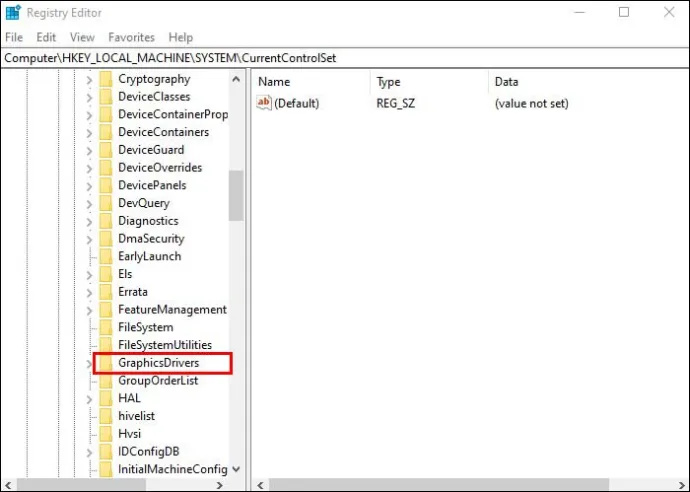The height and width of the screenshot is (492, 690).
Task: Click the DeviceContainers folder icon
Action: pos(106,132)
